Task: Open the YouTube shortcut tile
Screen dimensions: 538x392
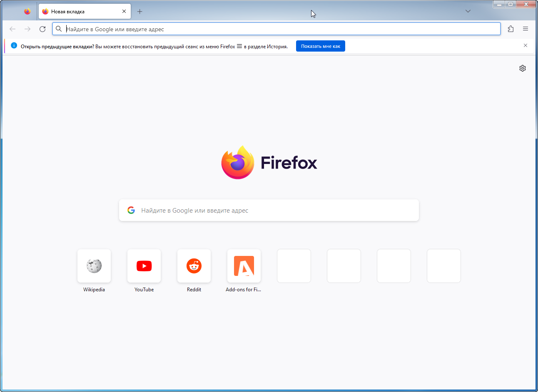Action: (144, 266)
